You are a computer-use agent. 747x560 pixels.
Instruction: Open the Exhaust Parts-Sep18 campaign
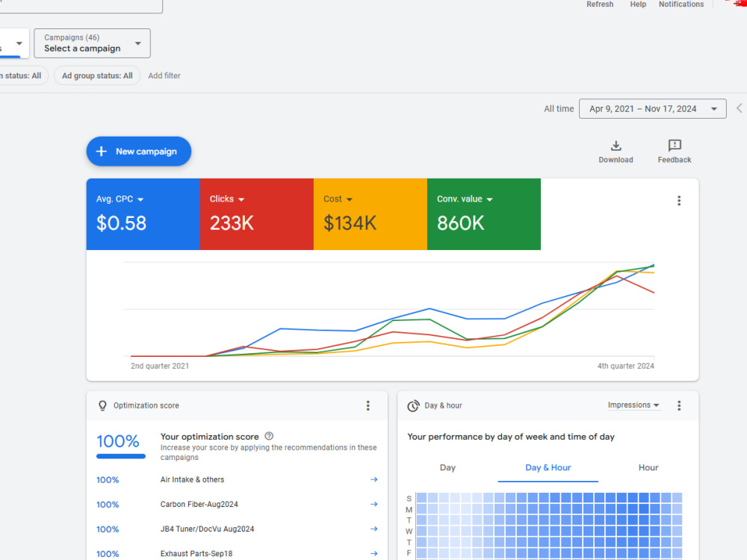tap(196, 553)
